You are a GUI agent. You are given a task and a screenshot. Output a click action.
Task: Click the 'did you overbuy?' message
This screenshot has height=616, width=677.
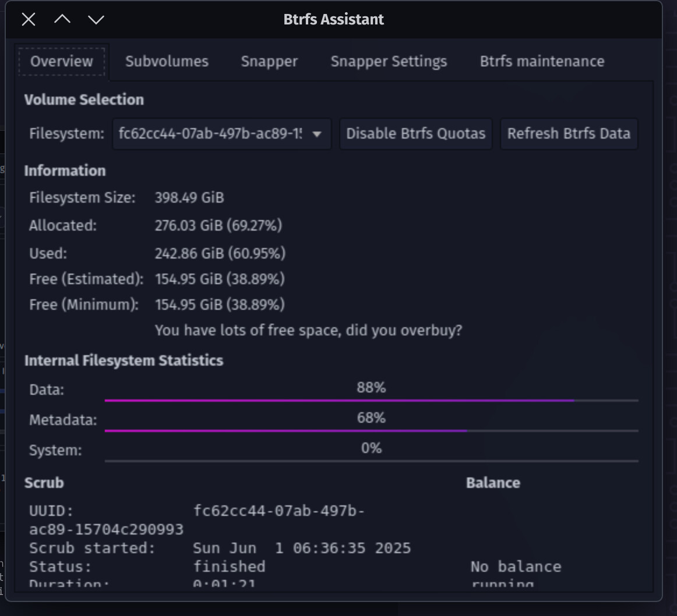coord(308,331)
